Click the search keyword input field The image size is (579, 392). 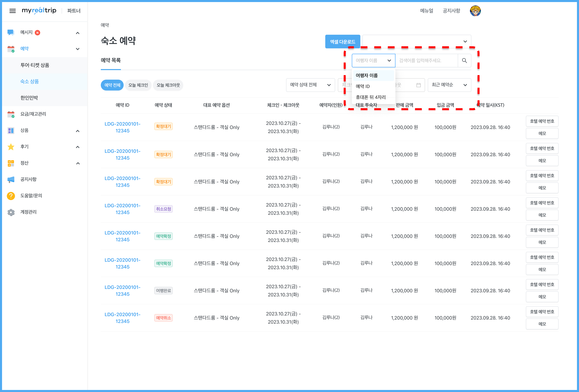426,60
